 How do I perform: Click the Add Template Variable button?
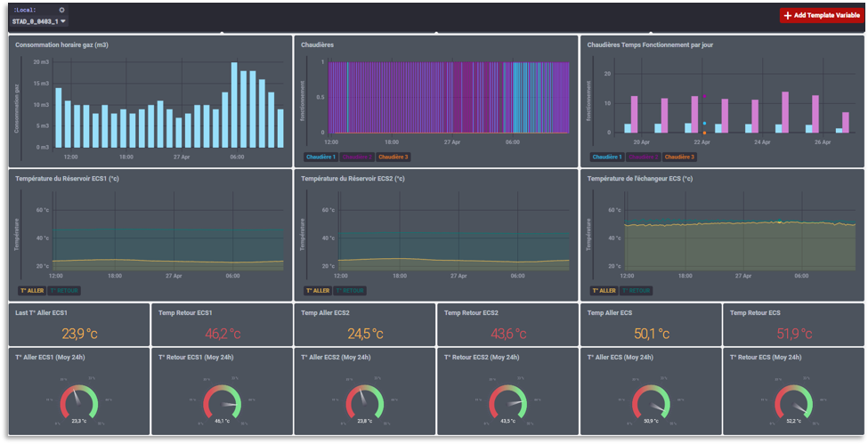coord(822,15)
